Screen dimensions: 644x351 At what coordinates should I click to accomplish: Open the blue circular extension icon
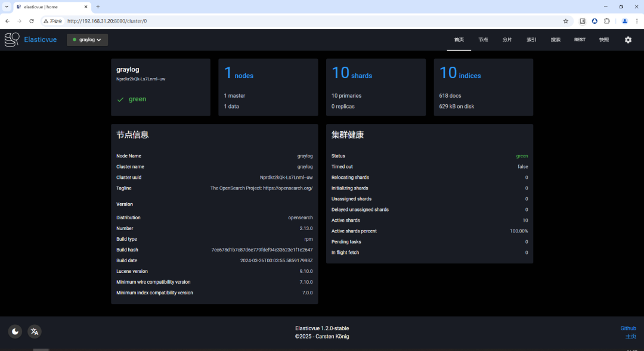(x=595, y=21)
